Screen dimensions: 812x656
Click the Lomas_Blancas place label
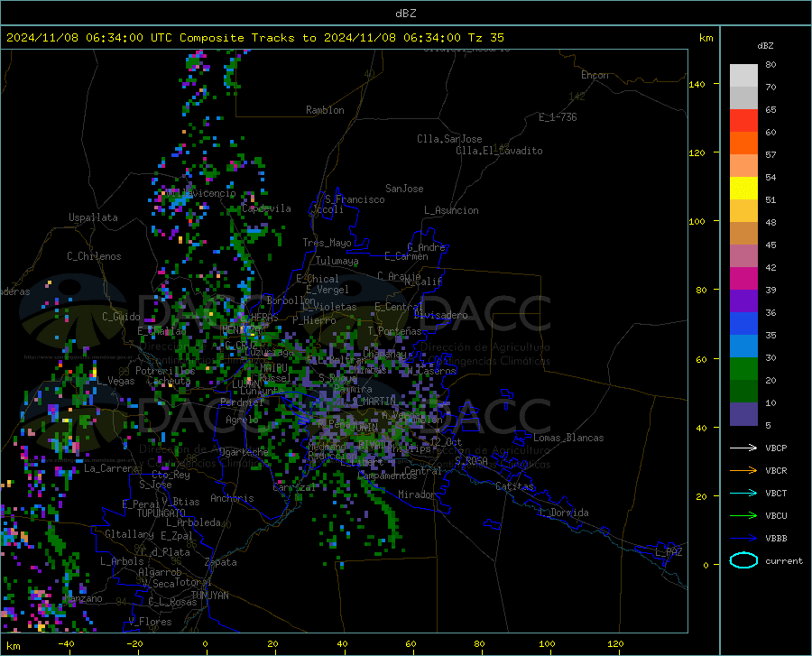pos(568,438)
